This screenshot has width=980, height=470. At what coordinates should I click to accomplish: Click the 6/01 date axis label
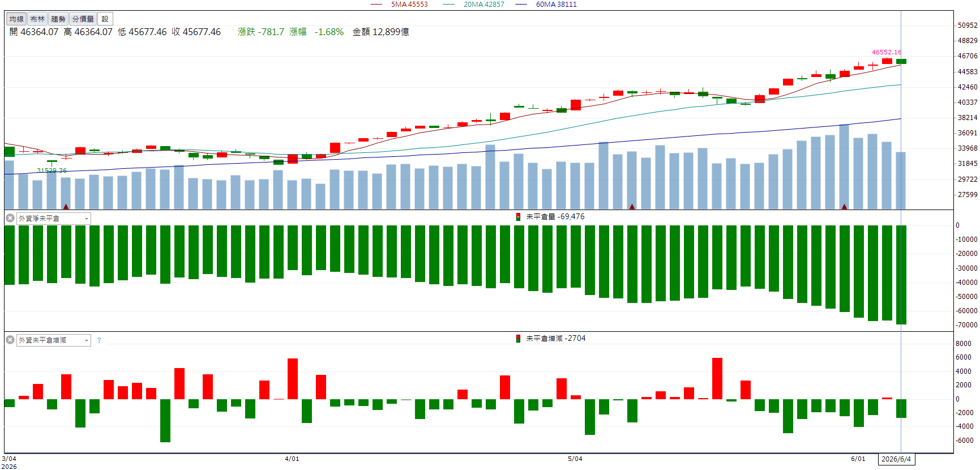858,459
